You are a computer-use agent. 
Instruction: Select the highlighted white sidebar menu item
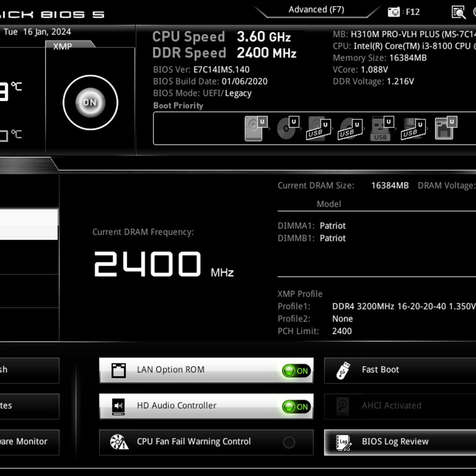click(29, 224)
